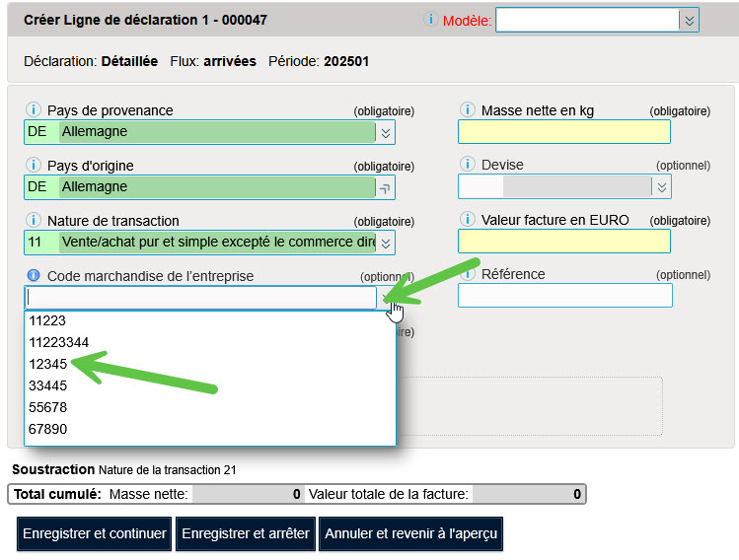
Task: Click info icon for Devise
Action: point(467,164)
